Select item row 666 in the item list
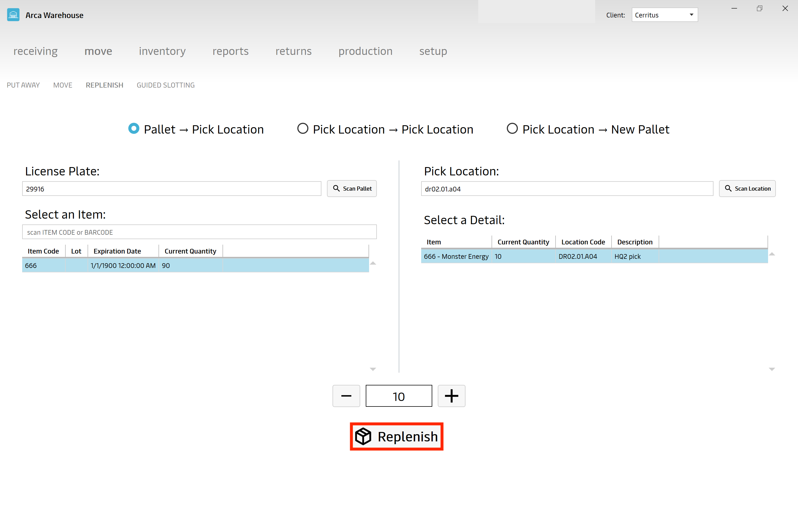Screen dimensions: 798x532 (195, 266)
